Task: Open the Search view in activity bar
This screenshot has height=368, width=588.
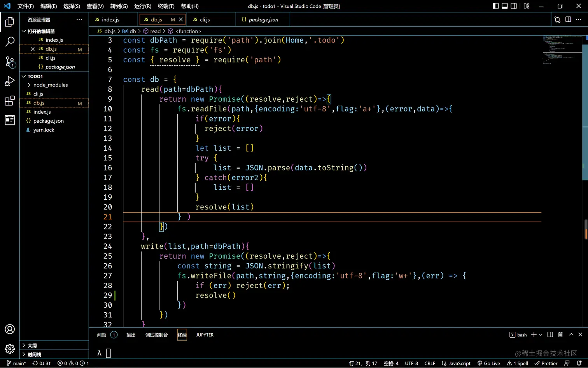Action: tap(10, 42)
